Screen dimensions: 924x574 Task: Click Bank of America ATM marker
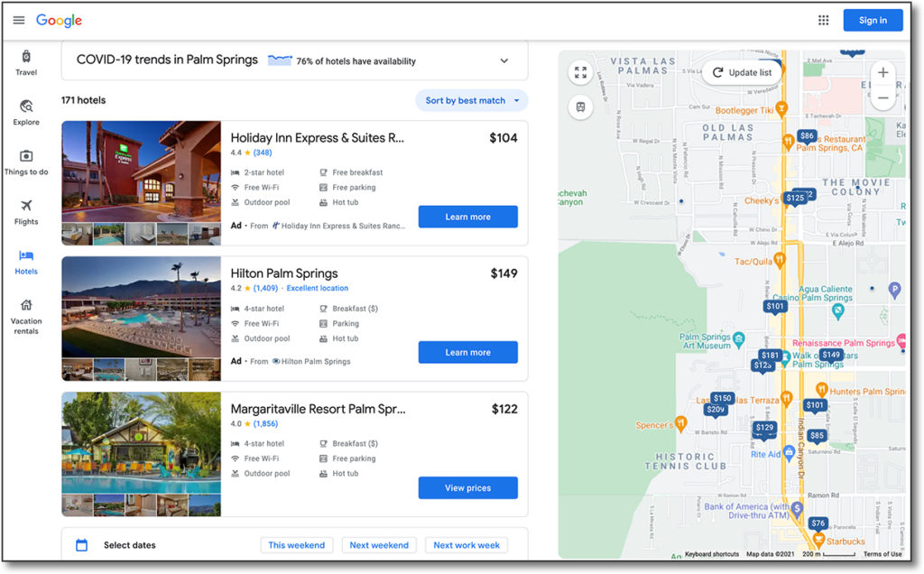tap(798, 509)
